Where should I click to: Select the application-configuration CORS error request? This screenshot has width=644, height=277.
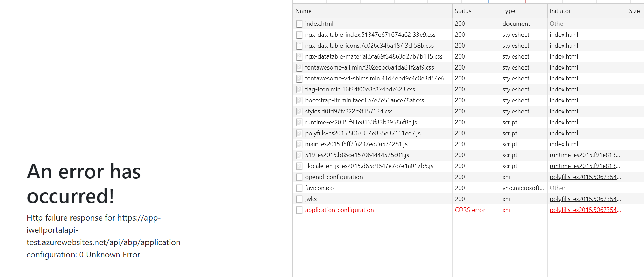(x=339, y=210)
